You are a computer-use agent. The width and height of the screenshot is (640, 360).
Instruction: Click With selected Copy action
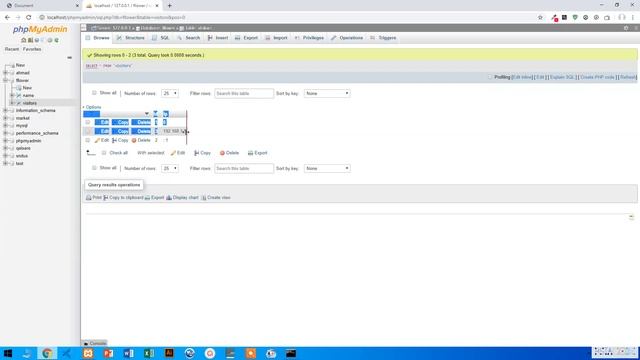coord(202,153)
